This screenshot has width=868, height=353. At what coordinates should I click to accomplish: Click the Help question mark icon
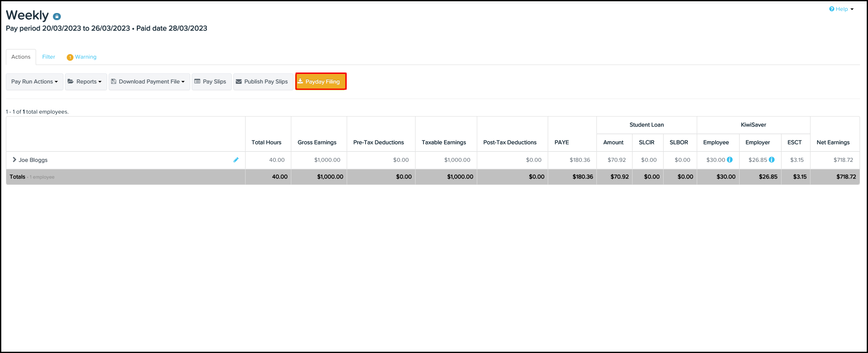click(831, 9)
